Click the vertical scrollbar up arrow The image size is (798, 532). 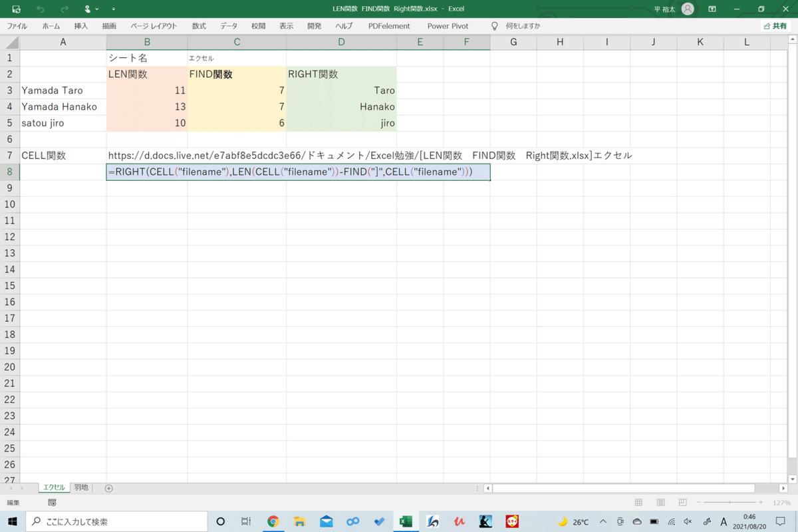tap(793, 39)
